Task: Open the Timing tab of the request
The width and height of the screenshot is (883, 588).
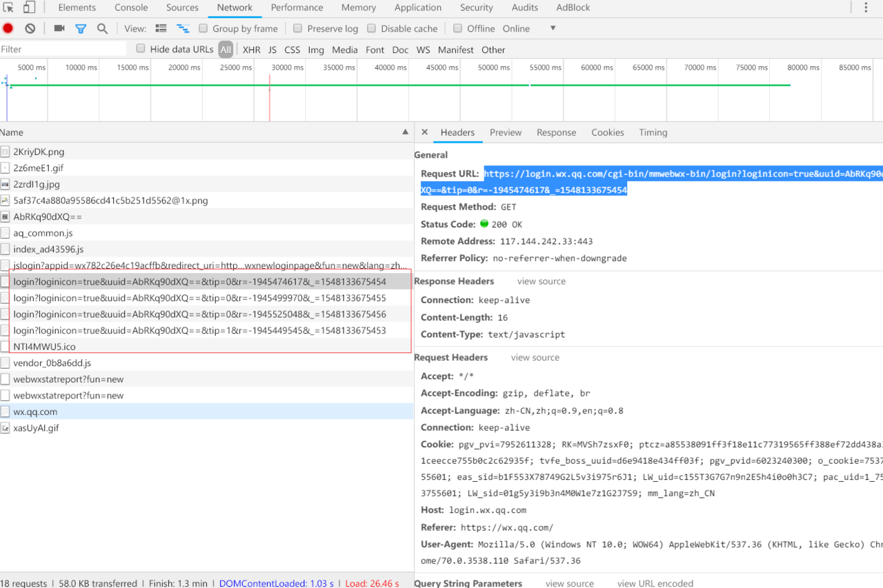Action: pos(653,132)
